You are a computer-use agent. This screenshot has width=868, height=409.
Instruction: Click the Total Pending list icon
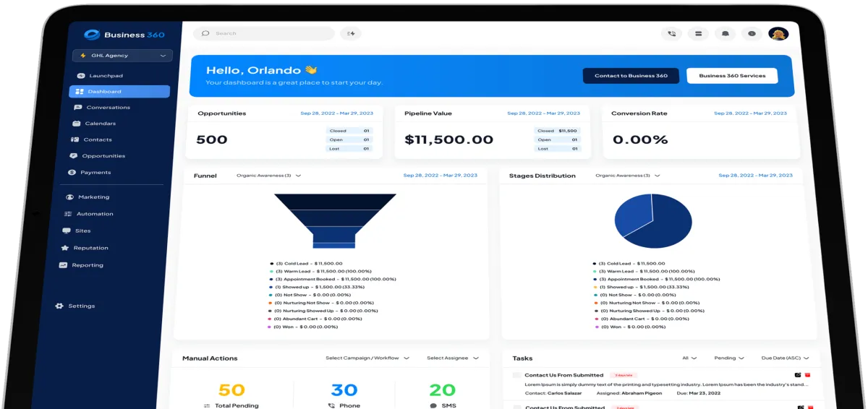click(x=208, y=406)
